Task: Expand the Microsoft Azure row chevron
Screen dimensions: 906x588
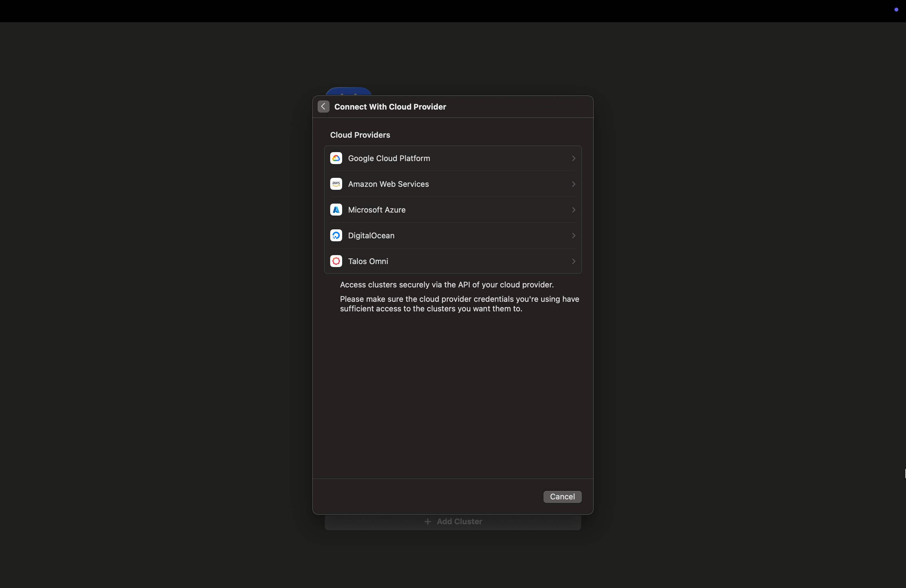Action: click(x=573, y=210)
